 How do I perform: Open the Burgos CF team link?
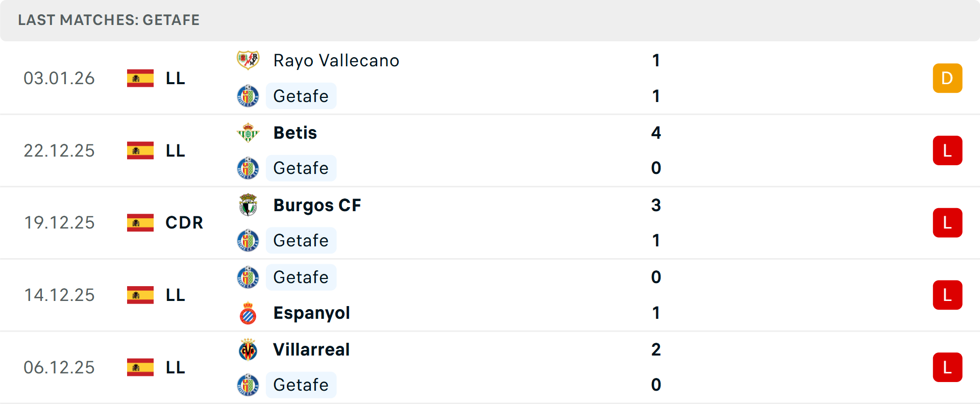pos(317,205)
